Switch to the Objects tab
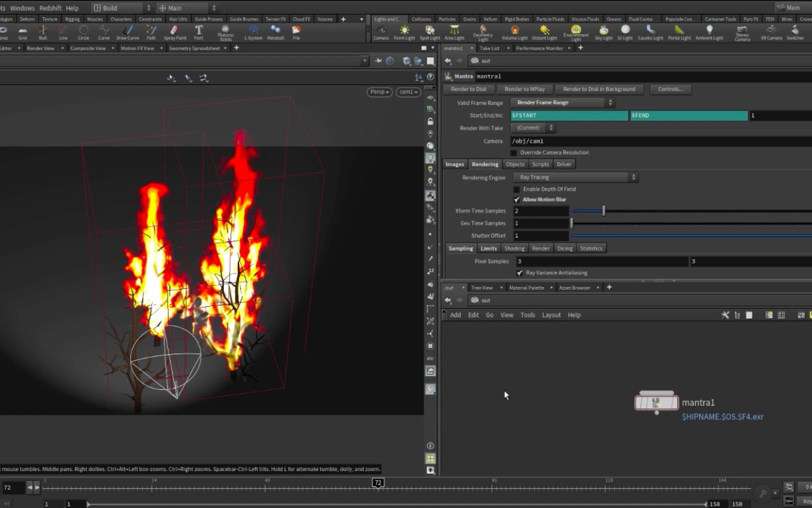 pos(515,164)
